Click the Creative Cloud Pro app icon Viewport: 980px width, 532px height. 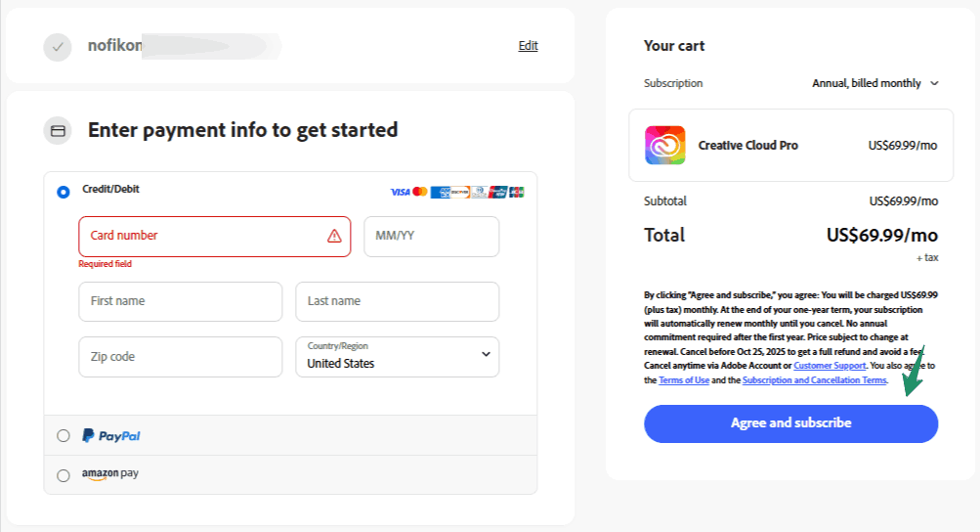(x=665, y=145)
